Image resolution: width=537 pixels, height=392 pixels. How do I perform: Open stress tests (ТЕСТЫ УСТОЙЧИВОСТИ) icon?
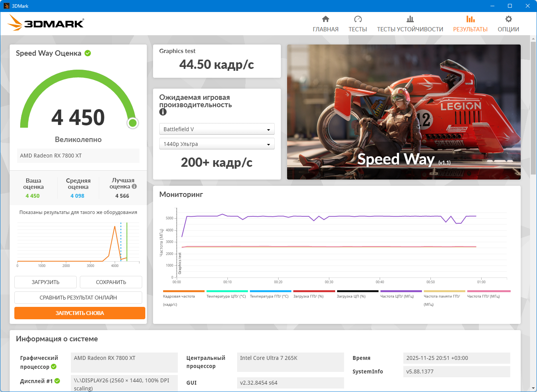pos(410,19)
